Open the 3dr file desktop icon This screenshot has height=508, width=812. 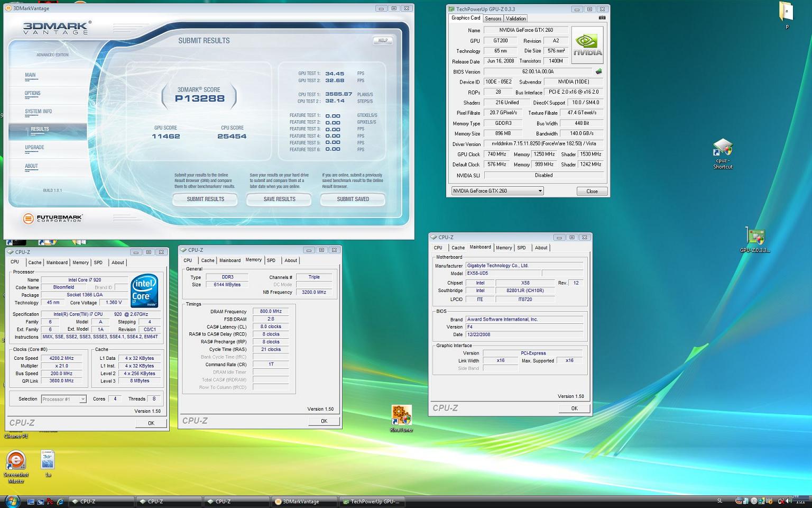(48, 463)
